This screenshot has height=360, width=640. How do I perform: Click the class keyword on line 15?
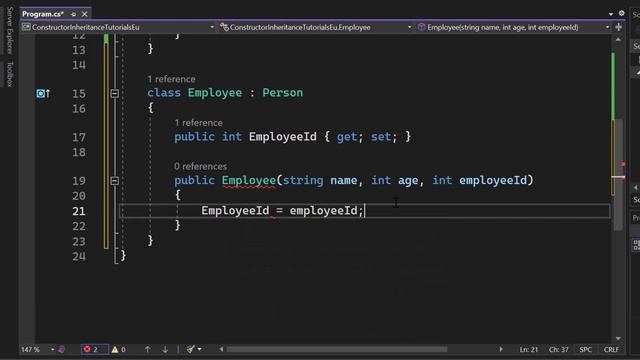click(x=164, y=93)
